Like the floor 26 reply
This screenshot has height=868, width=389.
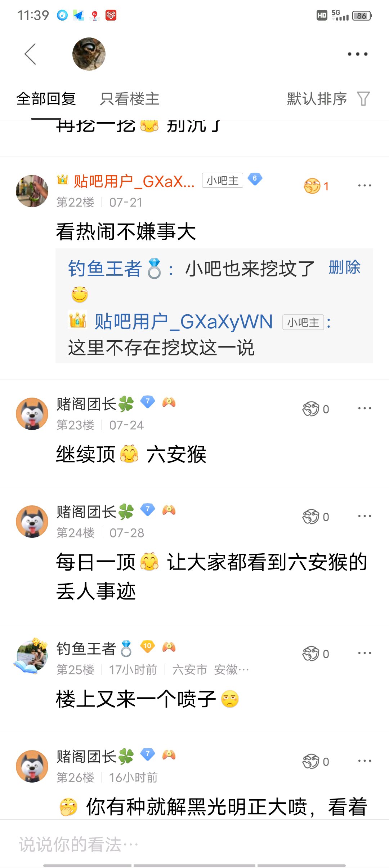[x=316, y=761]
